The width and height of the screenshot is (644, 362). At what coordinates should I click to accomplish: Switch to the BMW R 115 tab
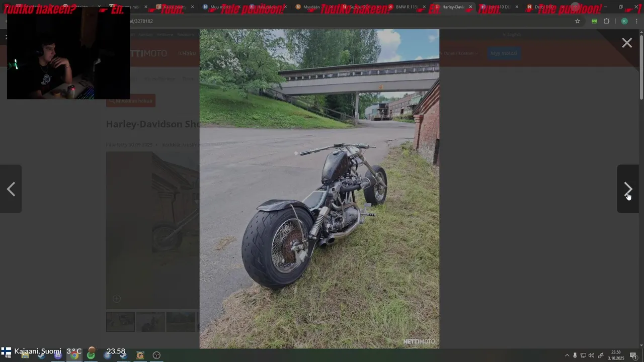coord(407,7)
